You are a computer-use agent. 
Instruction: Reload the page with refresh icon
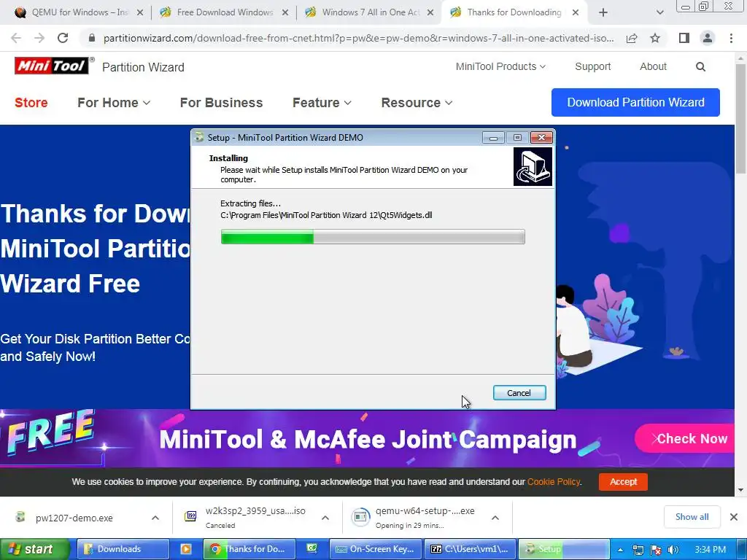click(x=63, y=38)
